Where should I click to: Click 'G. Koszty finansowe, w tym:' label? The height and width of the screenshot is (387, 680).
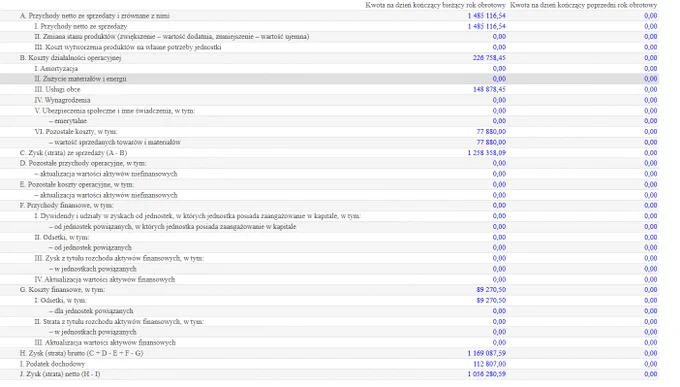pyautogui.click(x=62, y=290)
